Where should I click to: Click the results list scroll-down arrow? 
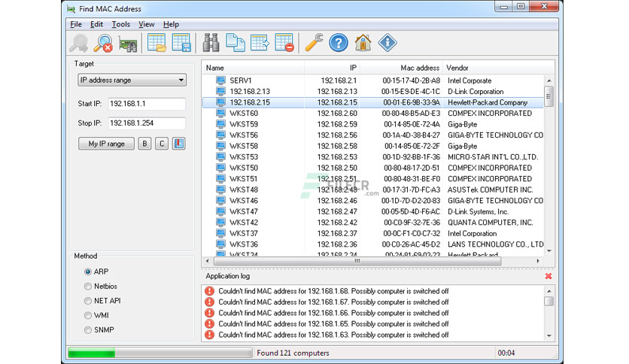(x=548, y=250)
